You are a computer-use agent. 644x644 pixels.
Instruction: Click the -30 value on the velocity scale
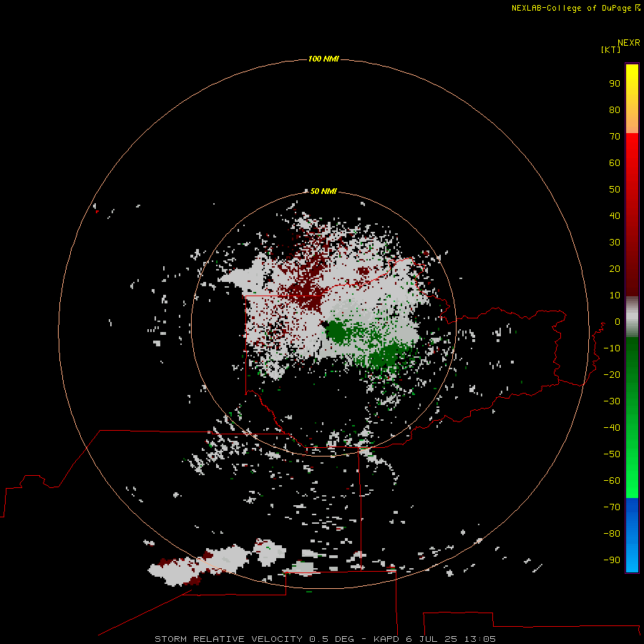(x=612, y=401)
